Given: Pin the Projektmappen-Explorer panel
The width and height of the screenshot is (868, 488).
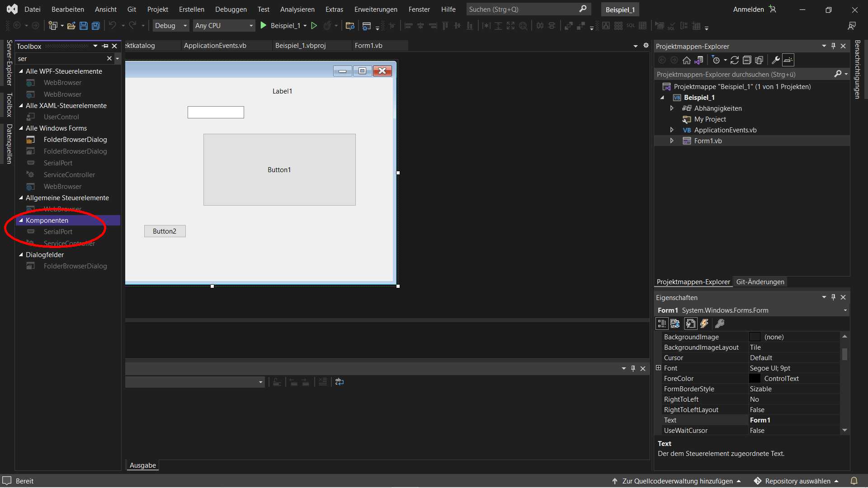Looking at the screenshot, I should (x=833, y=46).
